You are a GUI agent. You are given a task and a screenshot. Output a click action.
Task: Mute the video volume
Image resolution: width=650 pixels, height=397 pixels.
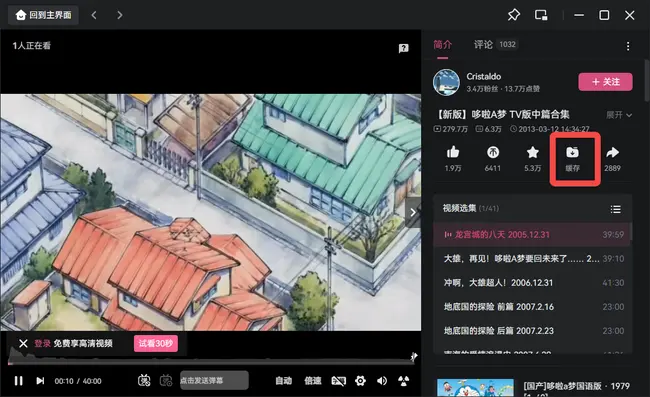coord(382,380)
